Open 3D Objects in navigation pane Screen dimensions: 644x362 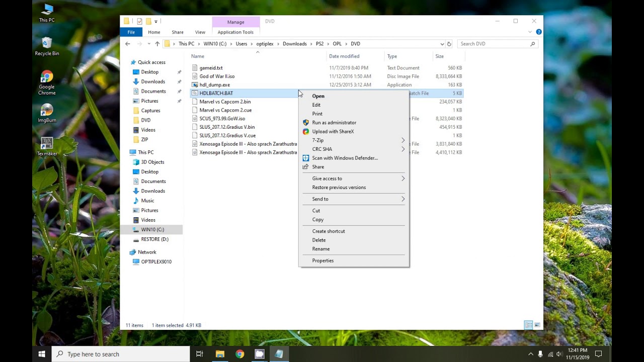click(x=152, y=162)
